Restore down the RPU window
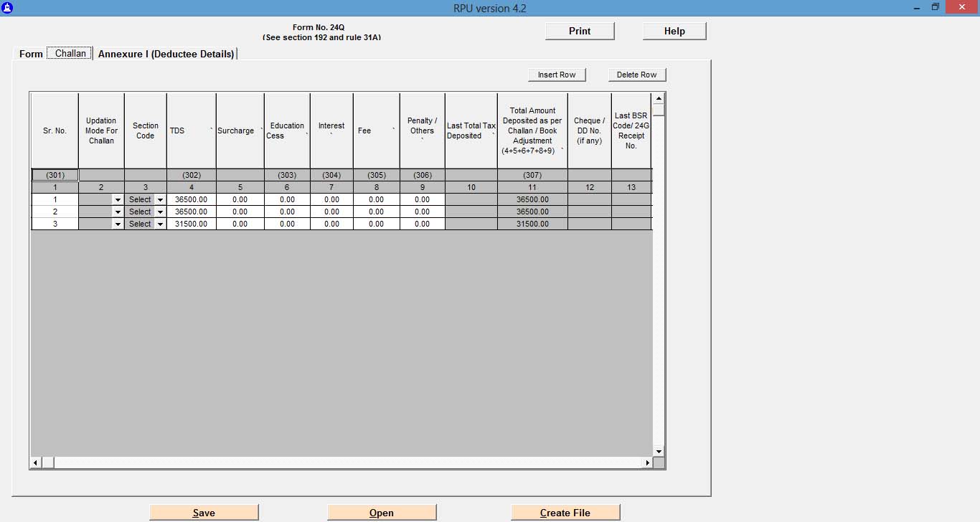Viewport: 980px width, 522px height. pyautogui.click(x=936, y=7)
